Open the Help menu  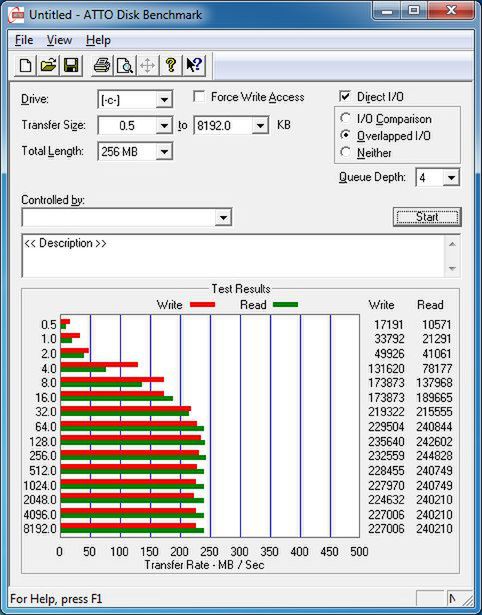[98, 40]
